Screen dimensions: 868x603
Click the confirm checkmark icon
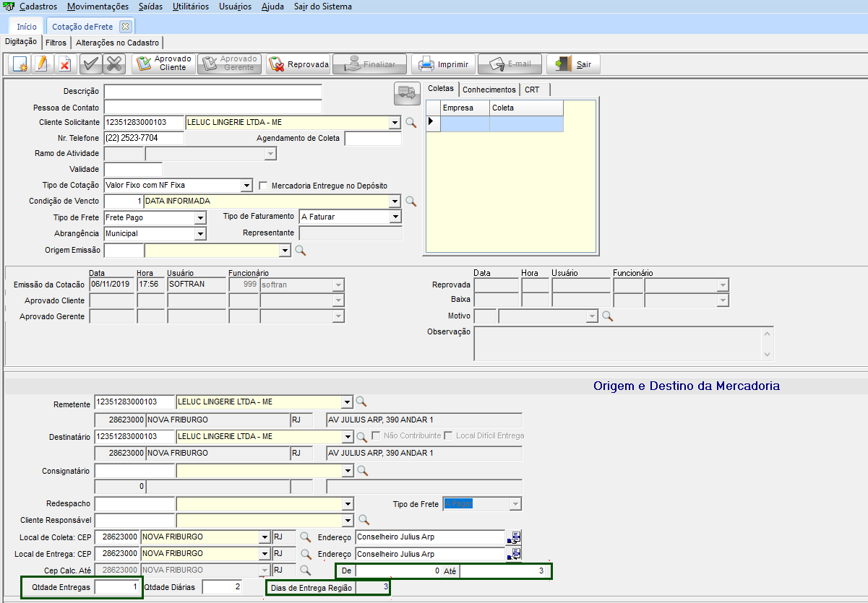[90, 64]
